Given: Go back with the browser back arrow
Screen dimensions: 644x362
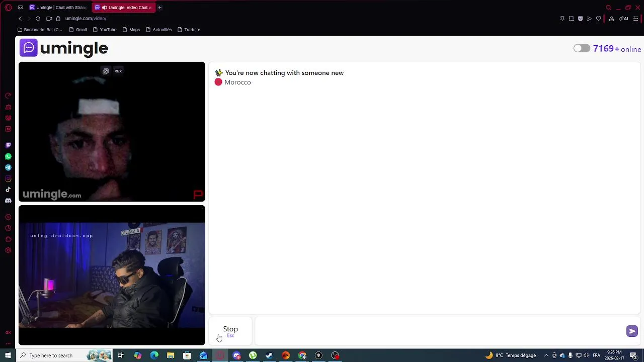Looking at the screenshot, I should pyautogui.click(x=20, y=19).
